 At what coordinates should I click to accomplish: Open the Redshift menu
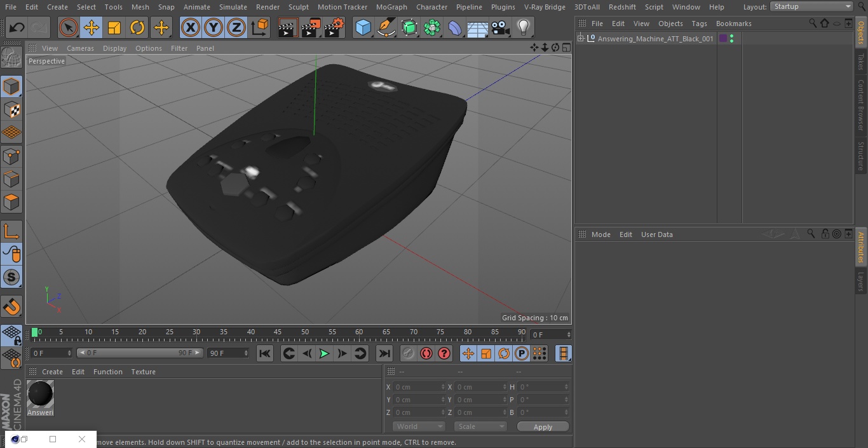[622, 7]
